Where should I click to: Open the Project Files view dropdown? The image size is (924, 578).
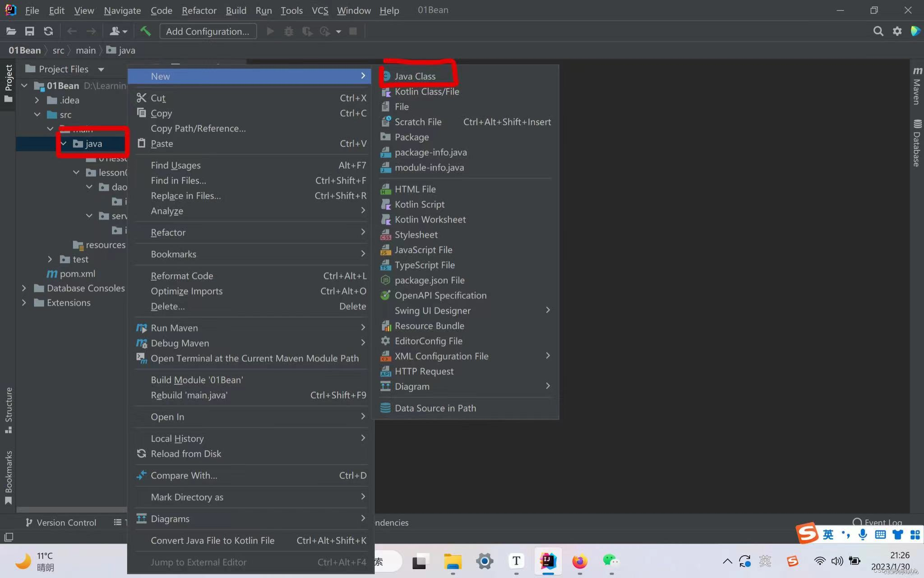tap(101, 70)
